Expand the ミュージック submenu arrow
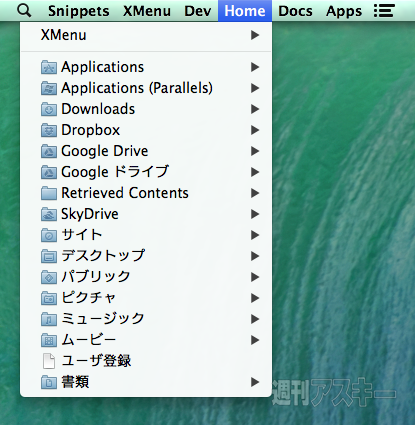This screenshot has height=425, width=415. click(x=255, y=319)
